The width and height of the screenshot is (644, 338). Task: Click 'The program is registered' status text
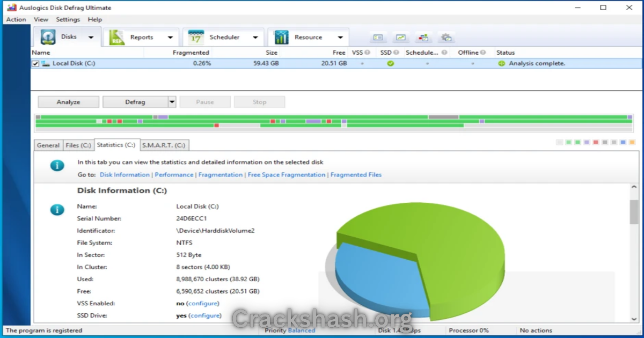(44, 330)
